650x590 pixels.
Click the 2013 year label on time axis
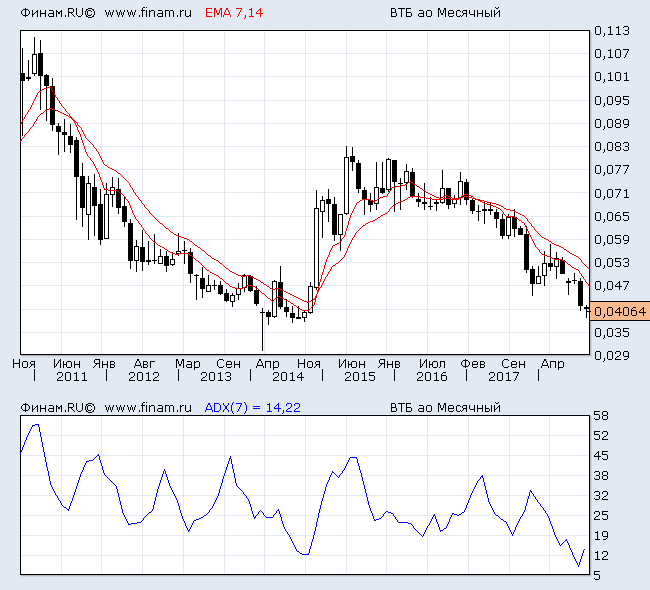pyautogui.click(x=216, y=376)
